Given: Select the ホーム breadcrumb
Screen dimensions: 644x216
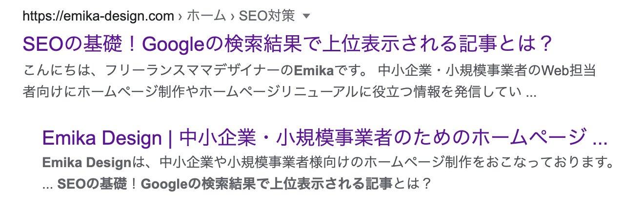Looking at the screenshot, I should tap(206, 16).
